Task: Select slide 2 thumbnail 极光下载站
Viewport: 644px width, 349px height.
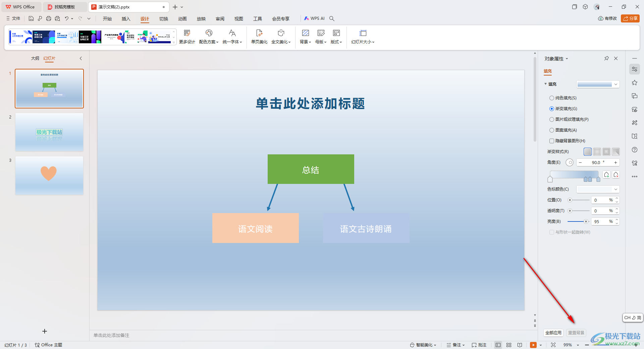Action: coord(49,132)
